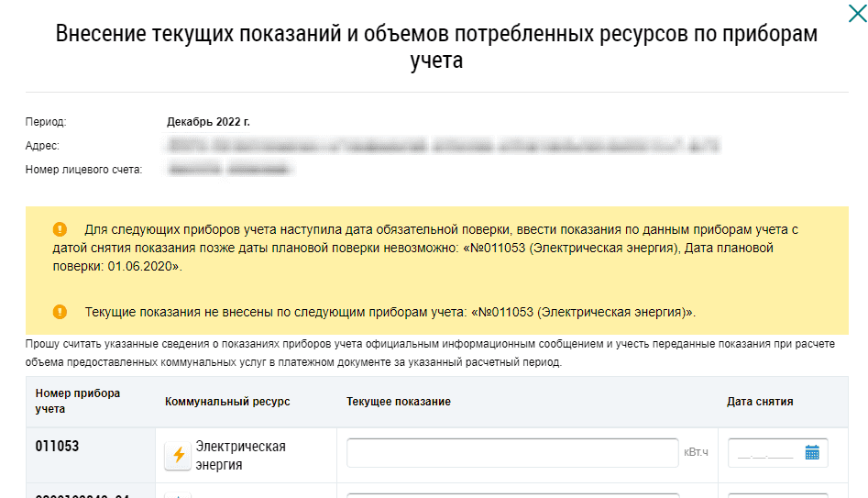Close the meter readings dialog
Image resolution: width=868 pixels, height=498 pixels.
(x=852, y=12)
